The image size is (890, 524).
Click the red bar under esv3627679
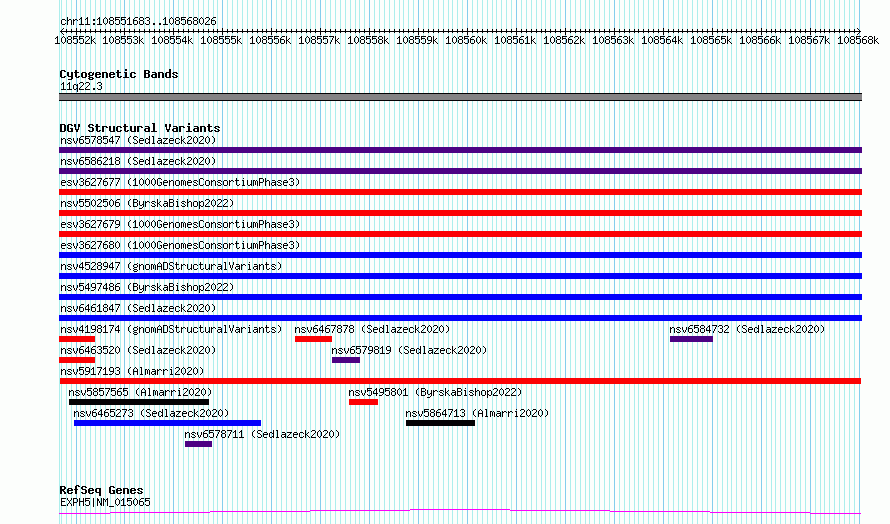[x=460, y=234]
